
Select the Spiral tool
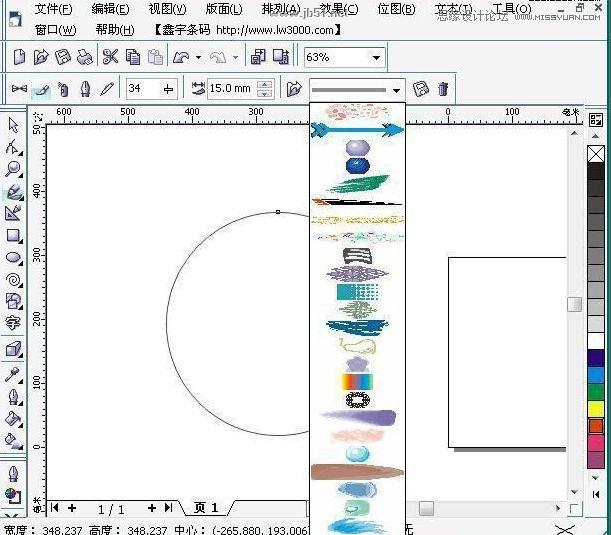tap(13, 279)
